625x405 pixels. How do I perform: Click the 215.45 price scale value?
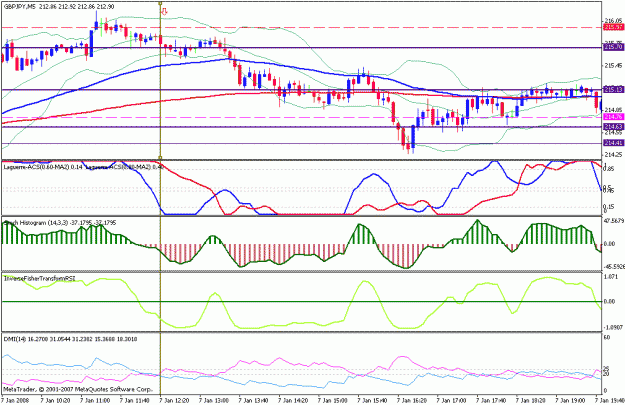(x=614, y=65)
